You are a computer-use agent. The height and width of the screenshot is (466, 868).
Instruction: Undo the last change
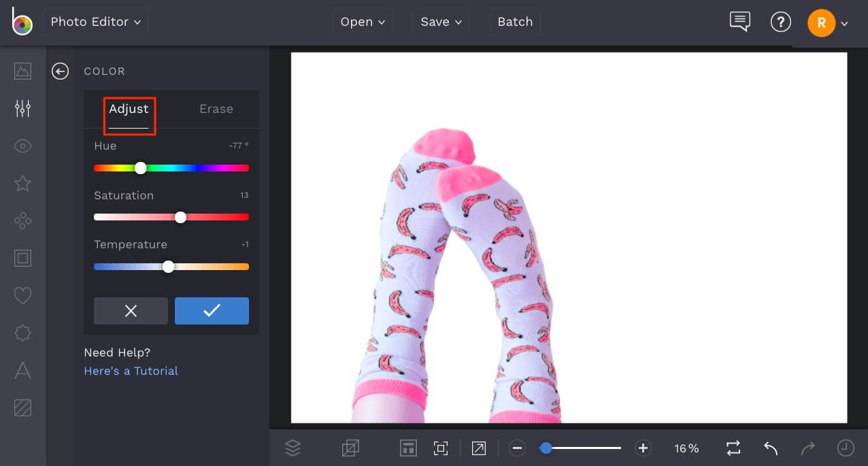770,448
